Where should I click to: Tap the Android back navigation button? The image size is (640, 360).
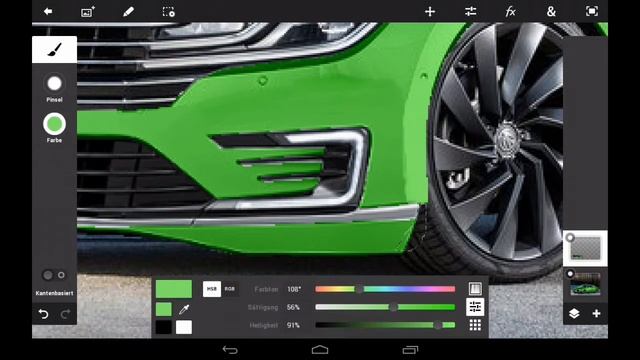(230, 350)
